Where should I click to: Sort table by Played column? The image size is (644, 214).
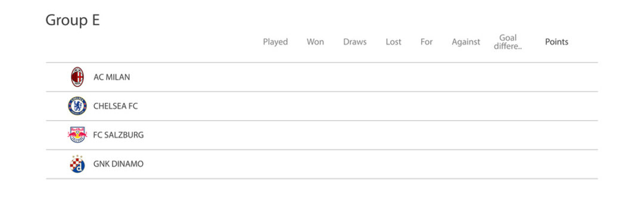[x=275, y=42]
